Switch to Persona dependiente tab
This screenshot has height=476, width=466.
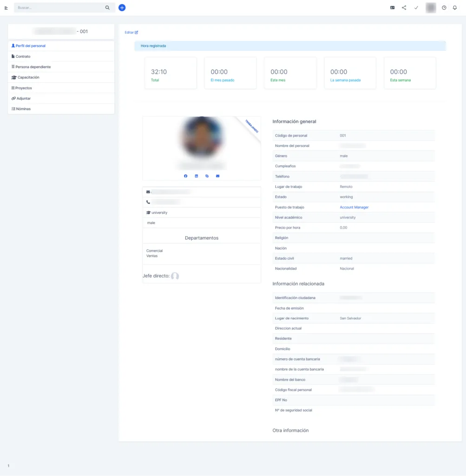click(33, 67)
